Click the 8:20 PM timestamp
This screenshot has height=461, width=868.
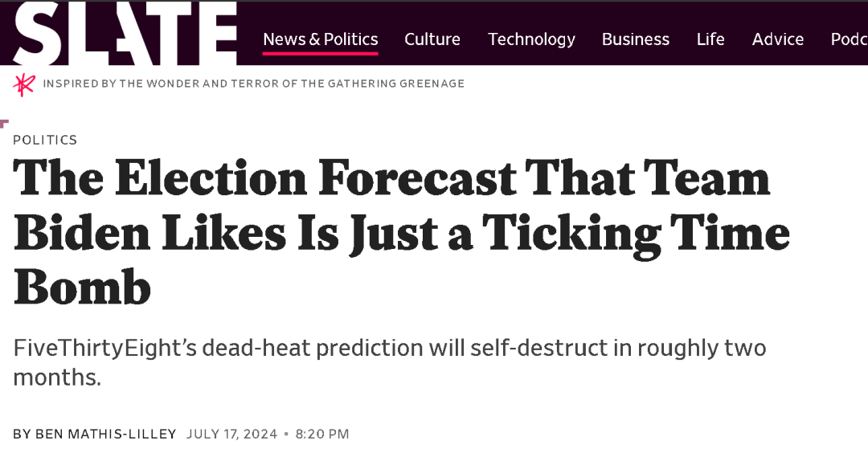click(x=322, y=434)
